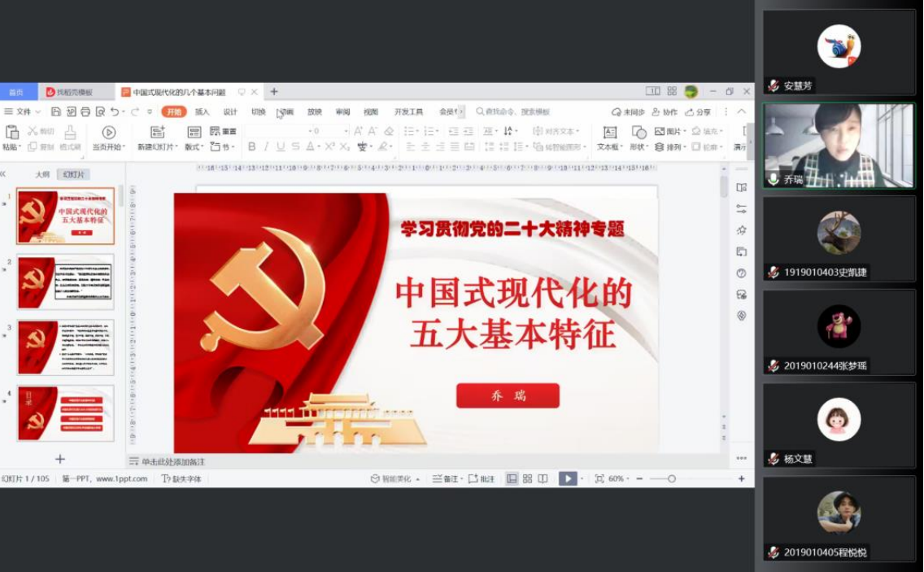Click the Bold formatting icon

(251, 147)
